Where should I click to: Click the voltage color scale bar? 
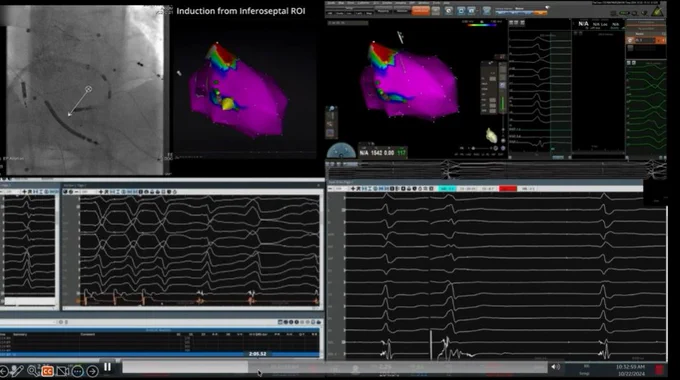tap(482, 25)
